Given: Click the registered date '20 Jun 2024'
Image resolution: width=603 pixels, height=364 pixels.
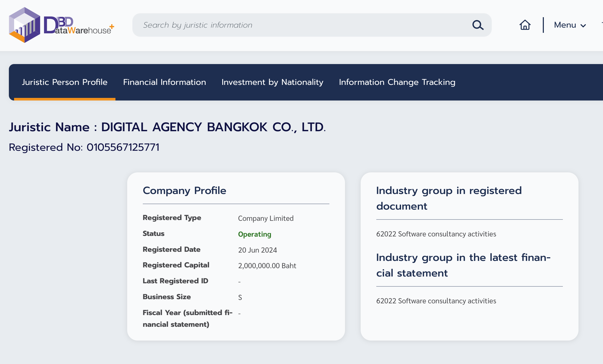Looking at the screenshot, I should [257, 250].
